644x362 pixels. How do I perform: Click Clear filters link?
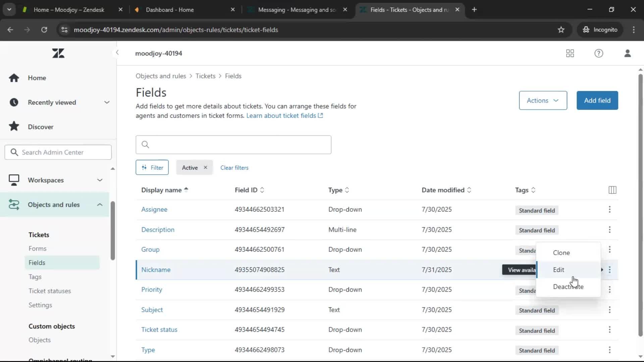coord(234,168)
